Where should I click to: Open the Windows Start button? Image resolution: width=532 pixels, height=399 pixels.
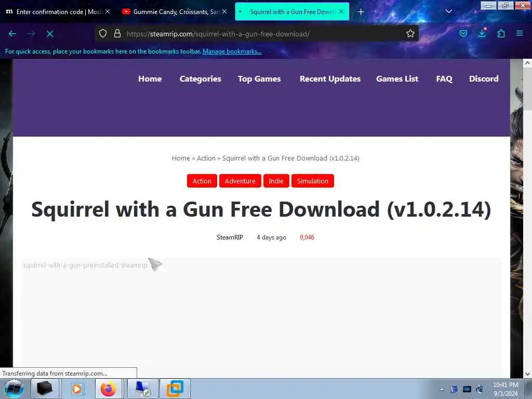(14, 389)
